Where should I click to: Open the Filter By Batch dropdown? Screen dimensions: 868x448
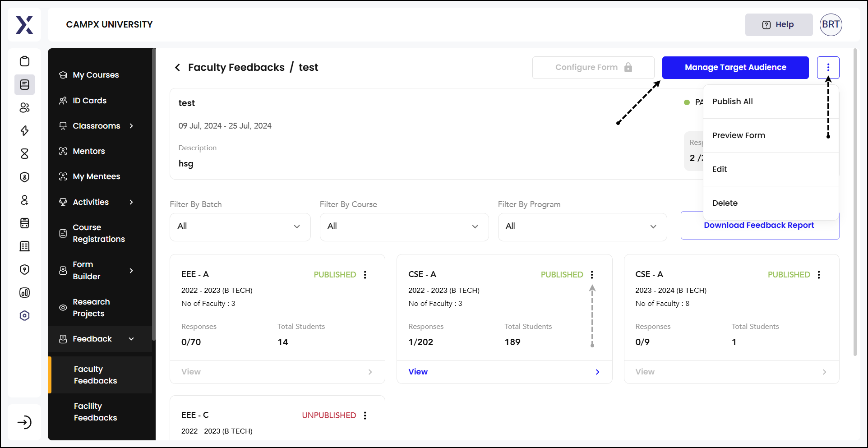click(x=240, y=227)
